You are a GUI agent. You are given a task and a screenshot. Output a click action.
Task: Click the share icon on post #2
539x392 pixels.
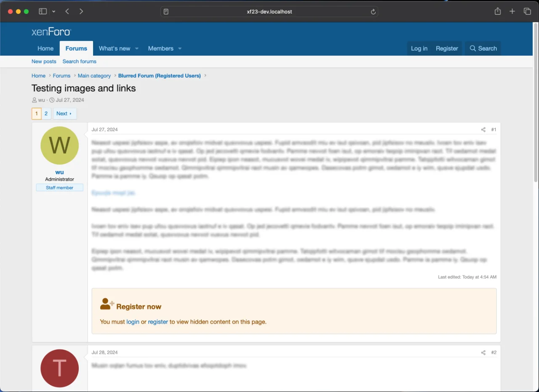click(x=483, y=352)
